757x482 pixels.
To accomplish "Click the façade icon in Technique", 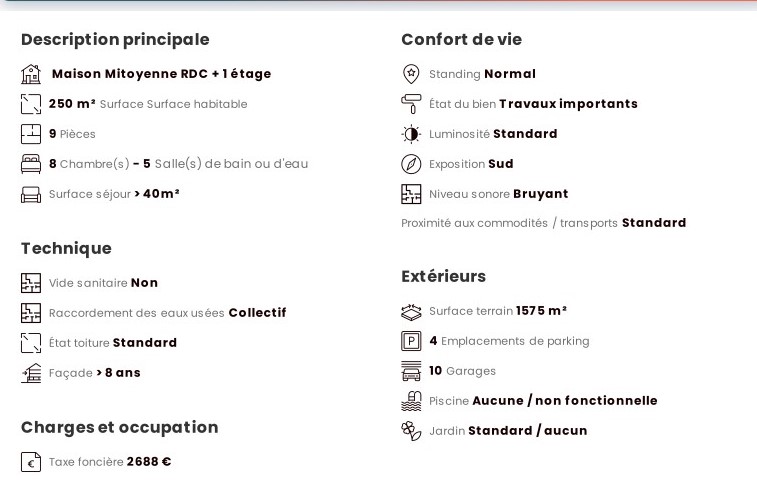I will click(x=31, y=373).
